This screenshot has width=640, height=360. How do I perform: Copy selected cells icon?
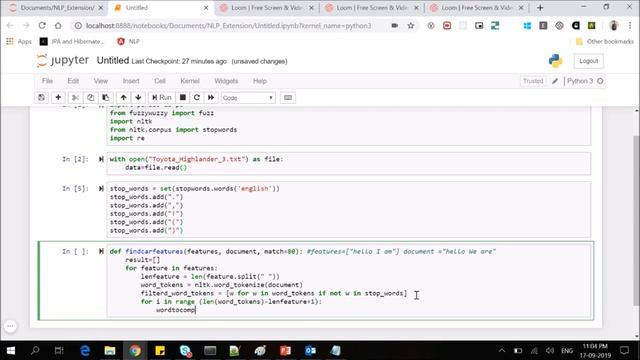[91, 98]
